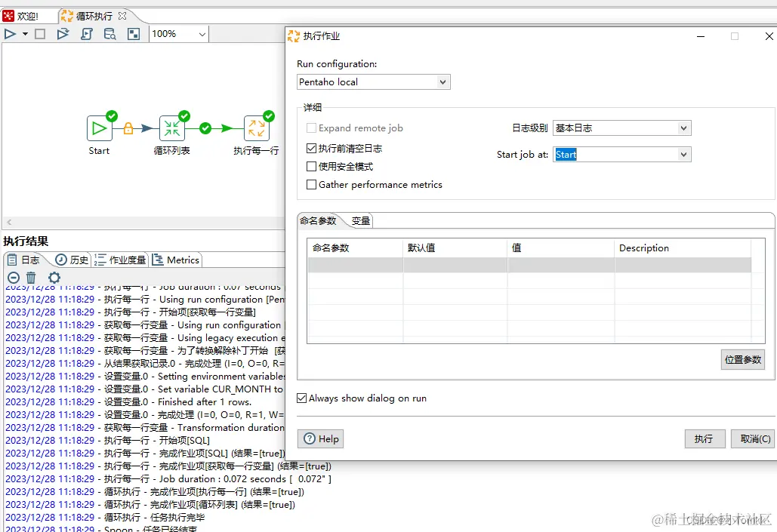This screenshot has width=777, height=532.
Task: Run the job with the play icon
Action: [10, 34]
